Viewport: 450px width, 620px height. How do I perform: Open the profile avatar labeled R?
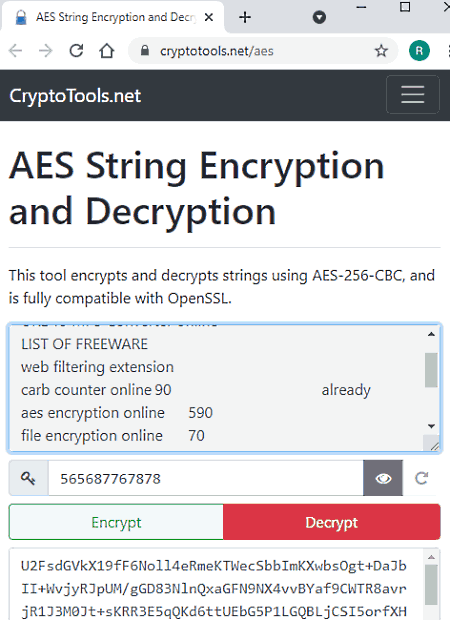(419, 51)
